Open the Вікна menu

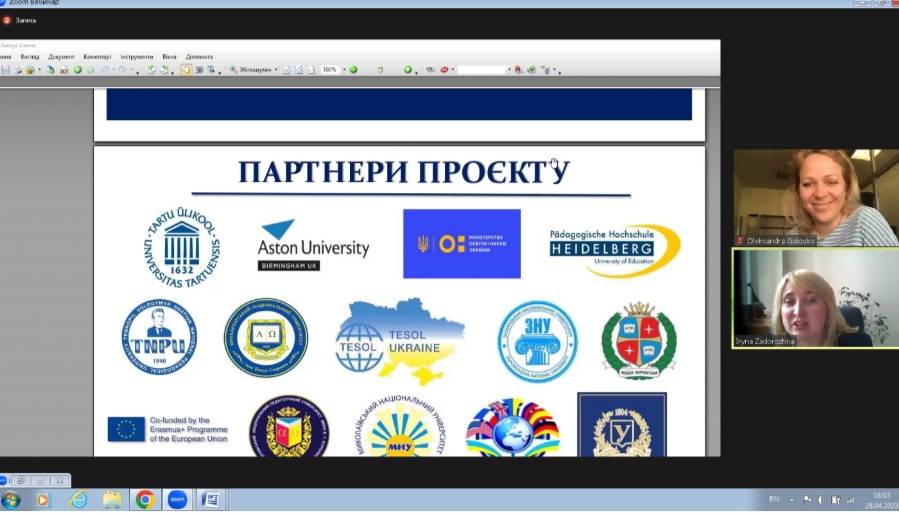(x=169, y=57)
